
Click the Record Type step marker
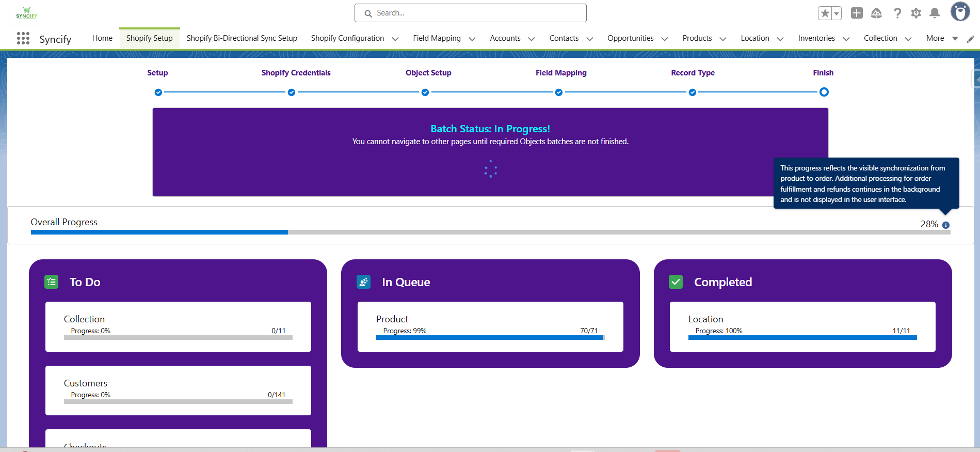(x=693, y=92)
